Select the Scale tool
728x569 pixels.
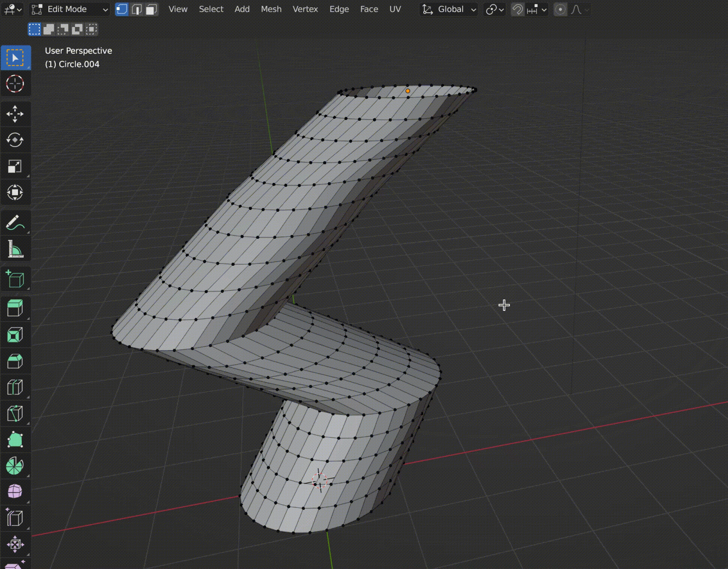tap(16, 166)
